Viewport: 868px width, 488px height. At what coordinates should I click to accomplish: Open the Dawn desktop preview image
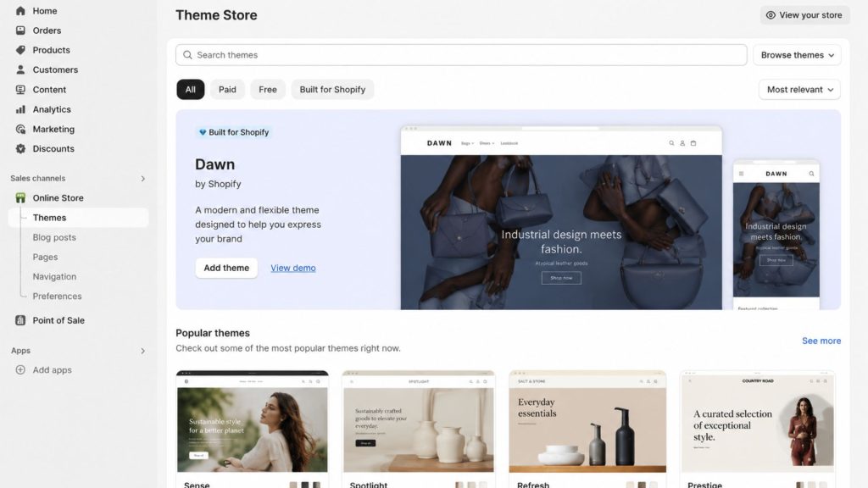(x=561, y=218)
